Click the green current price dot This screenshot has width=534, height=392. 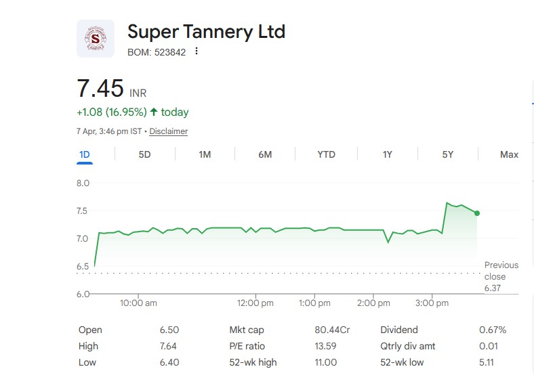tap(477, 213)
